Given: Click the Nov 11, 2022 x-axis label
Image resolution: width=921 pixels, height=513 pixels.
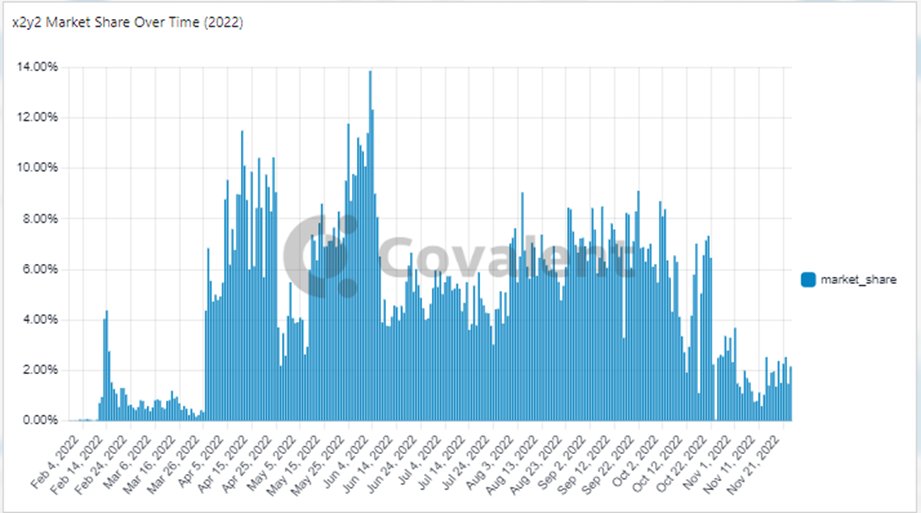Looking at the screenshot, I should click(731, 464).
